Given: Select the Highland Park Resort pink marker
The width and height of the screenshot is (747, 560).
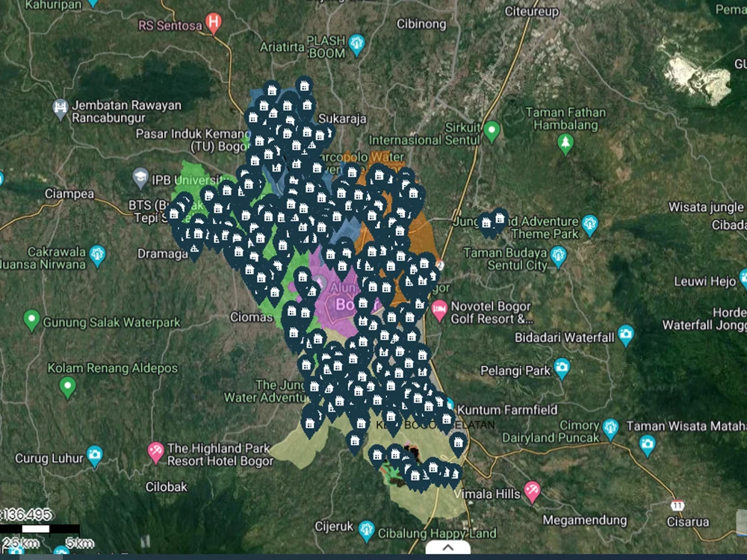Looking at the screenshot, I should pyautogui.click(x=155, y=451).
